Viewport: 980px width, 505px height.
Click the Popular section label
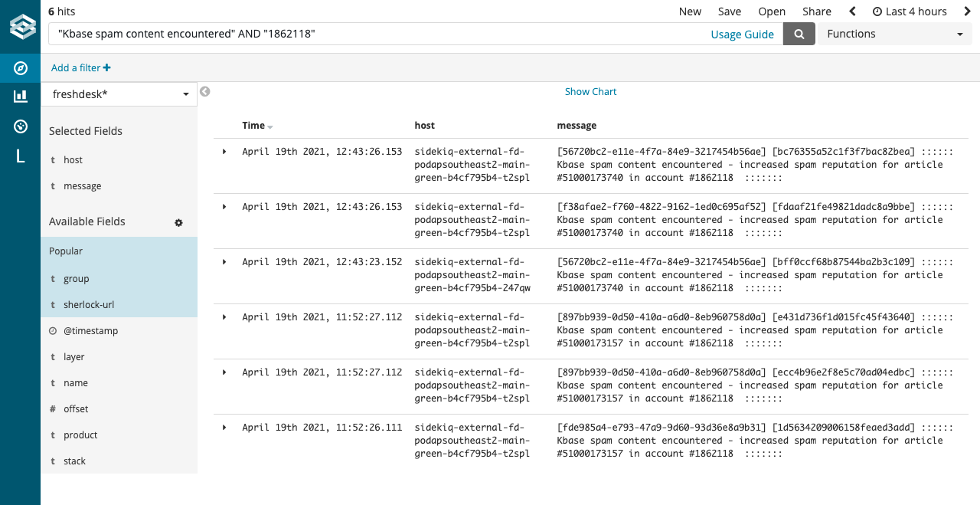pos(66,251)
